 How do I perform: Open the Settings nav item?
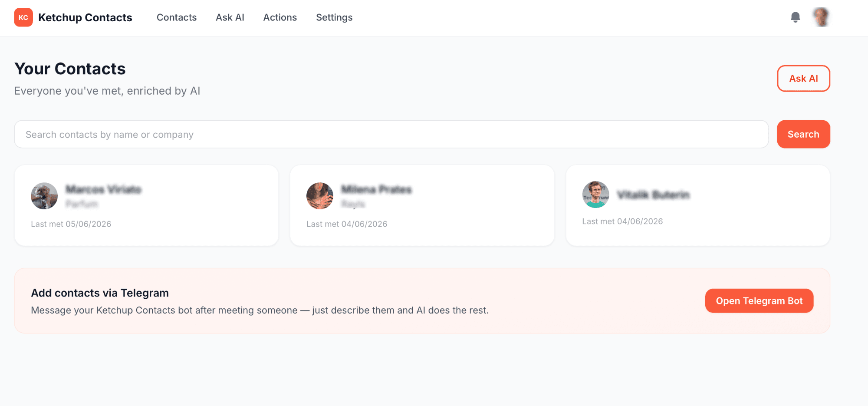point(334,17)
